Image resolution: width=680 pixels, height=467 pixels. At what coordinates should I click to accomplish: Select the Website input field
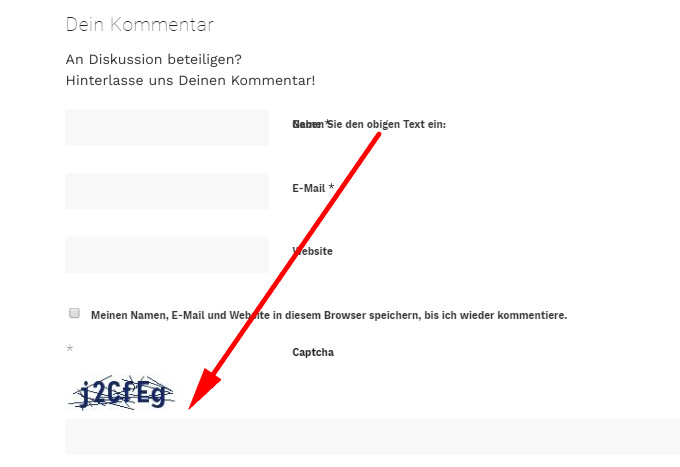tap(167, 255)
